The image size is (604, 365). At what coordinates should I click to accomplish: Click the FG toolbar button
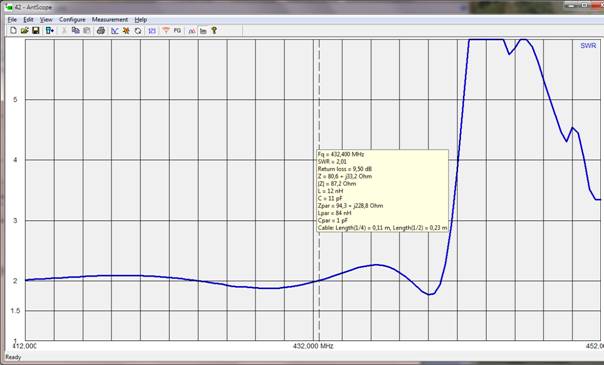coord(177,30)
